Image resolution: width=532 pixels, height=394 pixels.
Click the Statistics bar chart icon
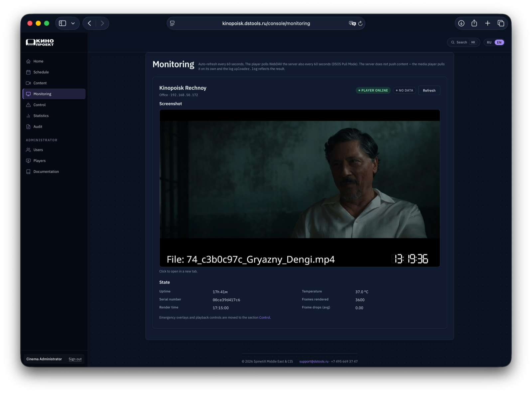28,116
